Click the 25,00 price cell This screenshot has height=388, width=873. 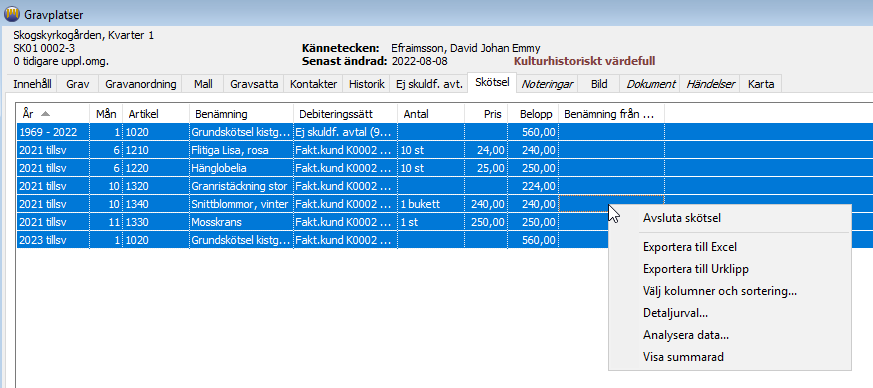click(487, 168)
